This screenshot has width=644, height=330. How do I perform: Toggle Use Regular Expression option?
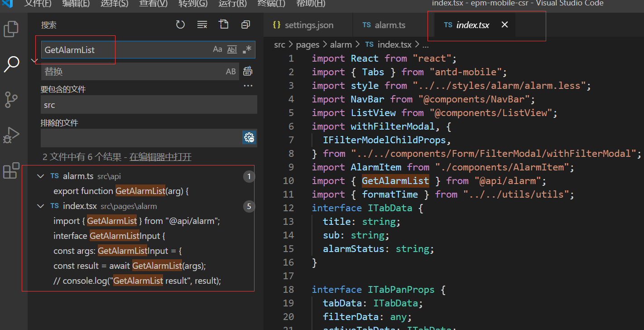[x=246, y=49]
